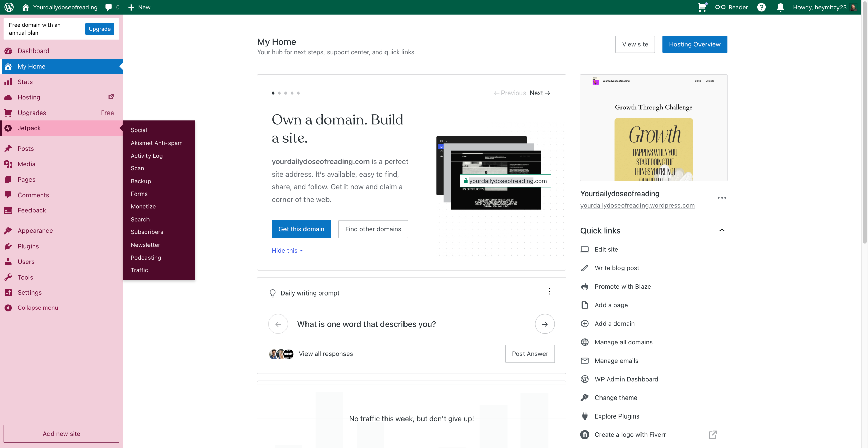The width and height of the screenshot is (868, 448).
Task: Collapse the Quick links section
Action: click(722, 230)
